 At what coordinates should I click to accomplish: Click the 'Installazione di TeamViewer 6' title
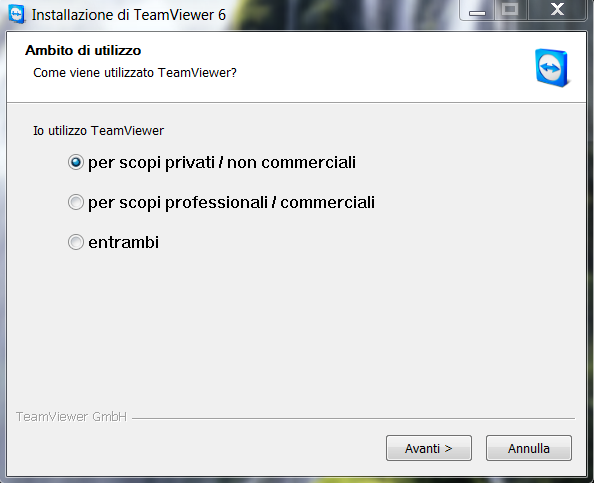(129, 15)
